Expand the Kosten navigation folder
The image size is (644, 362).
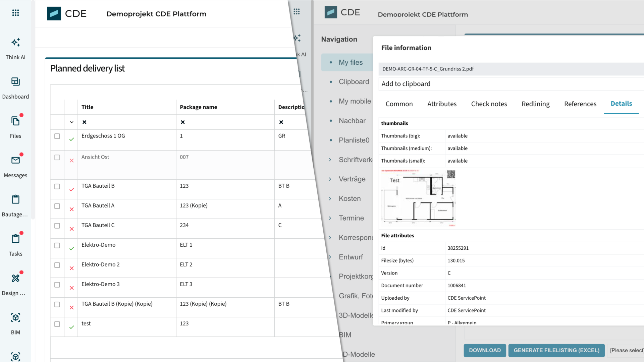pos(330,198)
